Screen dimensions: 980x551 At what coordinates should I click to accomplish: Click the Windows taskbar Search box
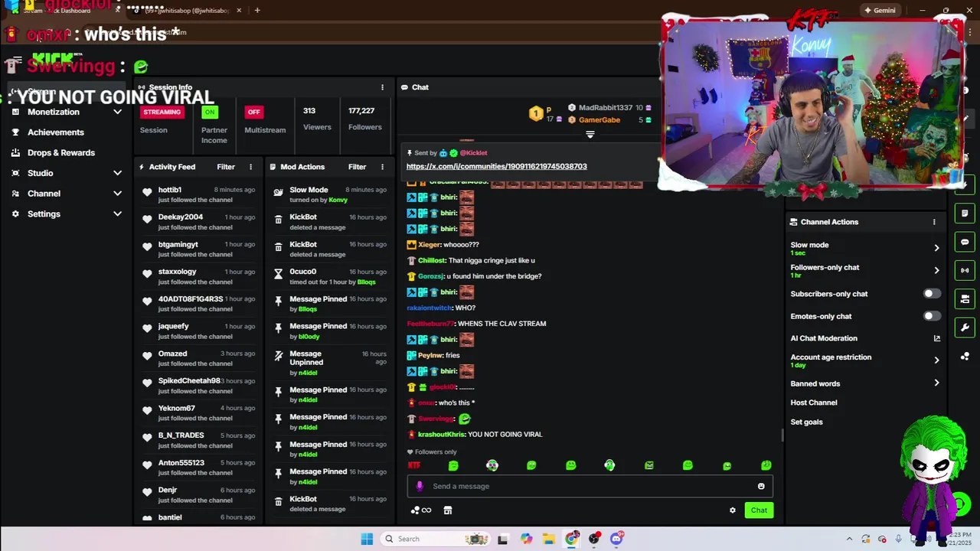(x=435, y=539)
